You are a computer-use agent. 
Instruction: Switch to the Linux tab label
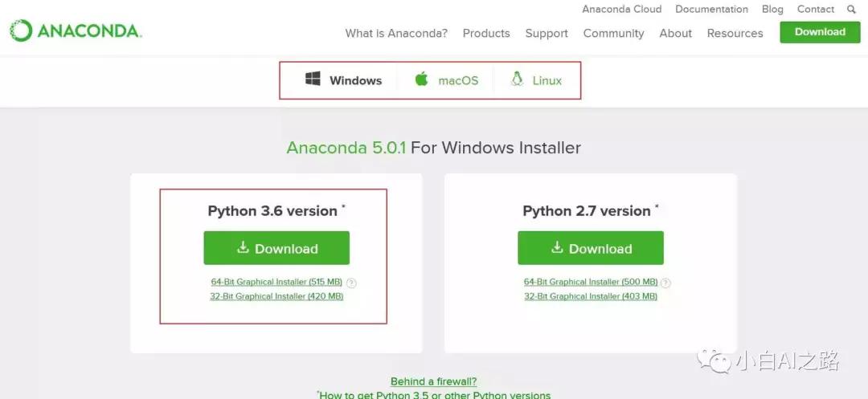tap(547, 81)
